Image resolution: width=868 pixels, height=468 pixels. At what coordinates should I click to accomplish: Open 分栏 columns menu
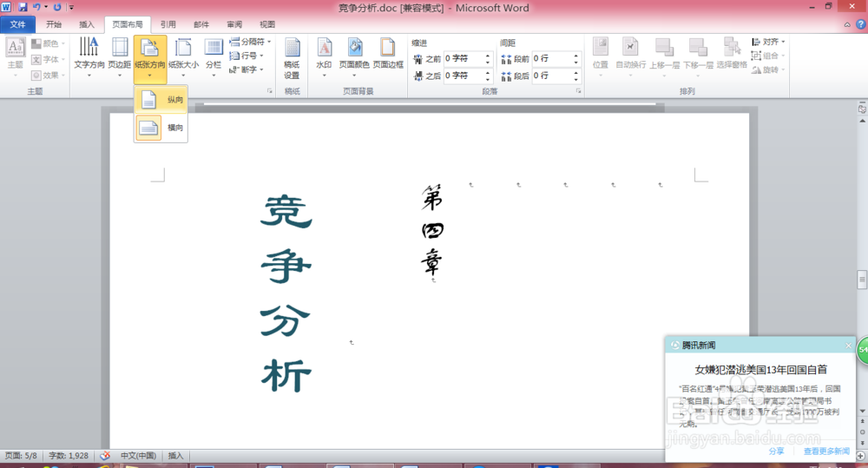214,58
